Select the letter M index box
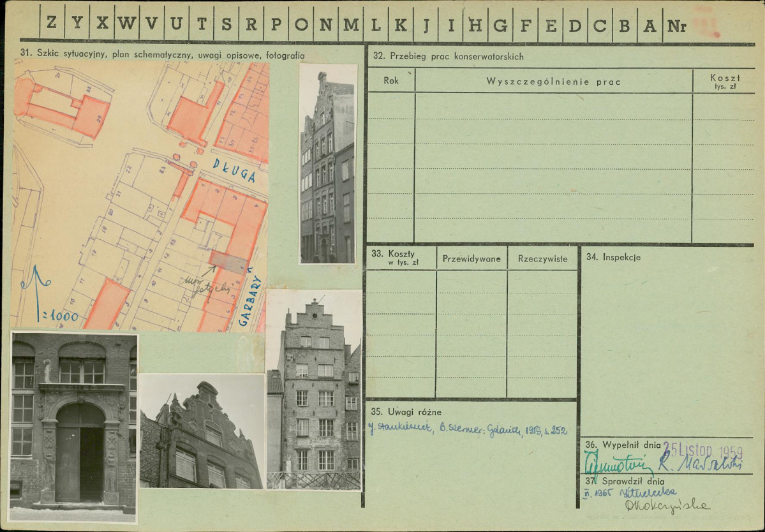The width and height of the screenshot is (765, 532). (351, 25)
